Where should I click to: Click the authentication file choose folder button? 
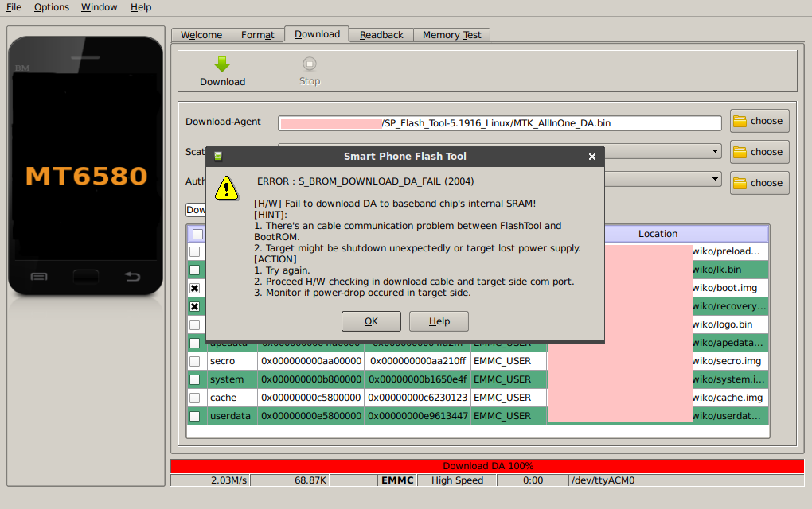pos(759,183)
